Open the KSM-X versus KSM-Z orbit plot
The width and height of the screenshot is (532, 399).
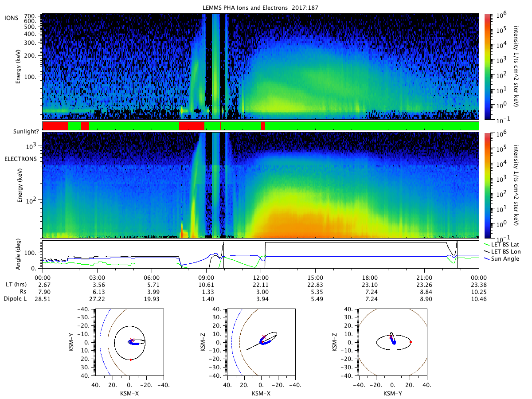pos(261,342)
